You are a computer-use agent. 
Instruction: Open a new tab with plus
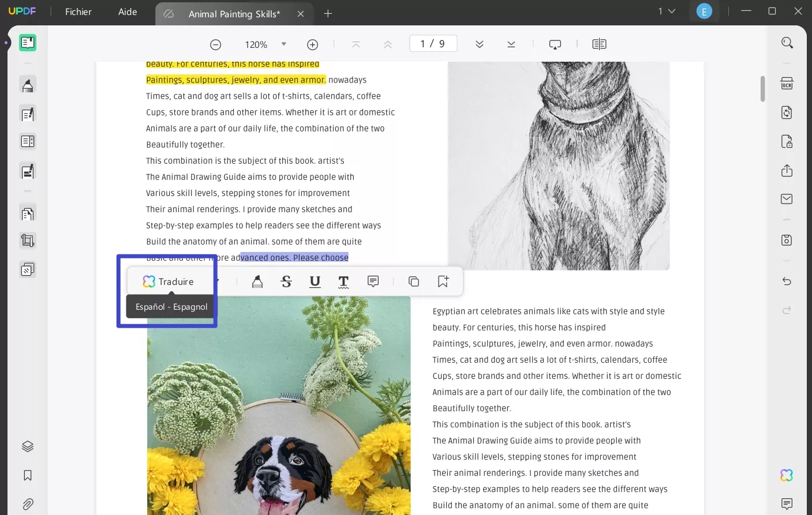tap(328, 13)
